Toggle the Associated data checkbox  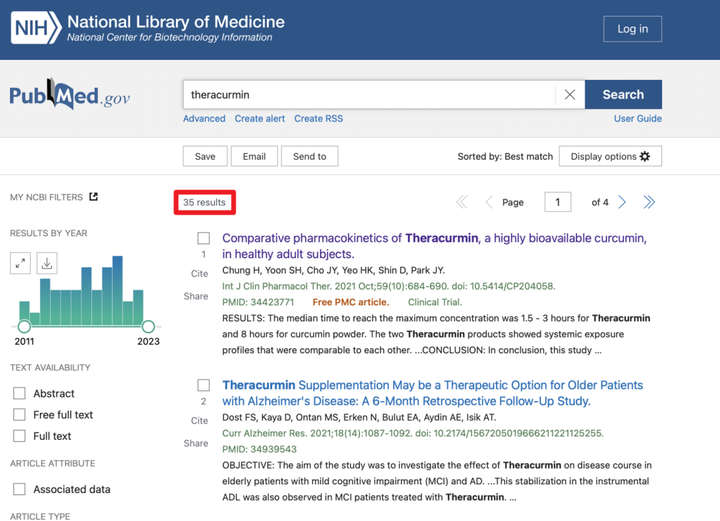point(19,489)
